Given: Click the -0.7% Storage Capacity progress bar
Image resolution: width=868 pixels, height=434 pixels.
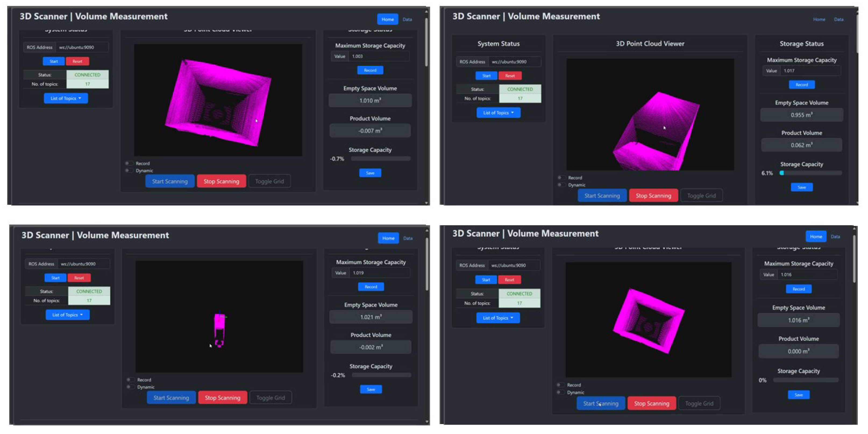Looking at the screenshot, I should click(x=381, y=159).
